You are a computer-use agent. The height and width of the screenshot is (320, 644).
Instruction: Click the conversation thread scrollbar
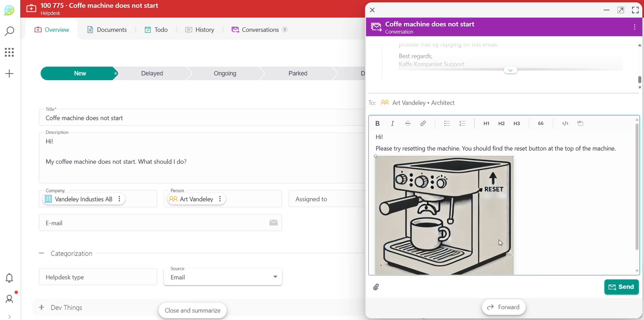pos(640,79)
